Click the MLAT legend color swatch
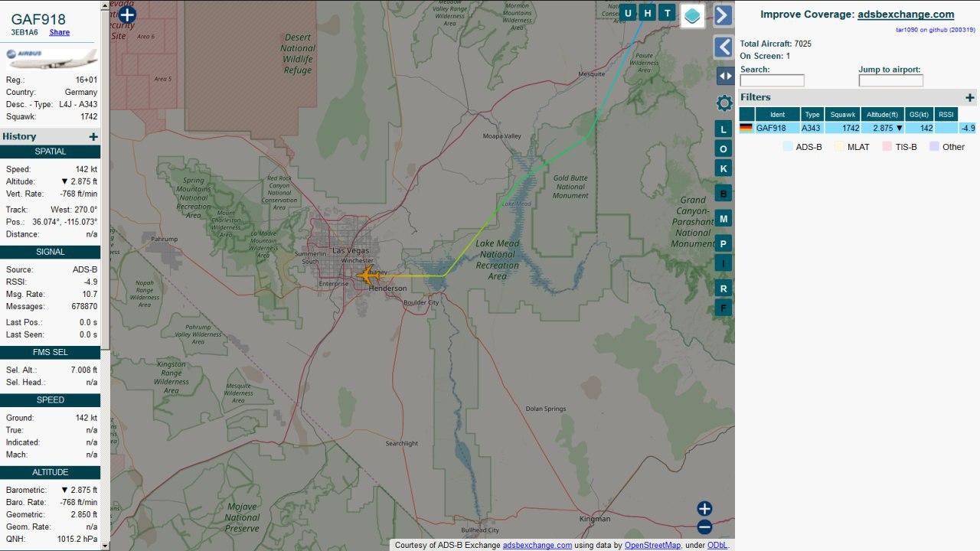This screenshot has height=551, width=980. 839,146
